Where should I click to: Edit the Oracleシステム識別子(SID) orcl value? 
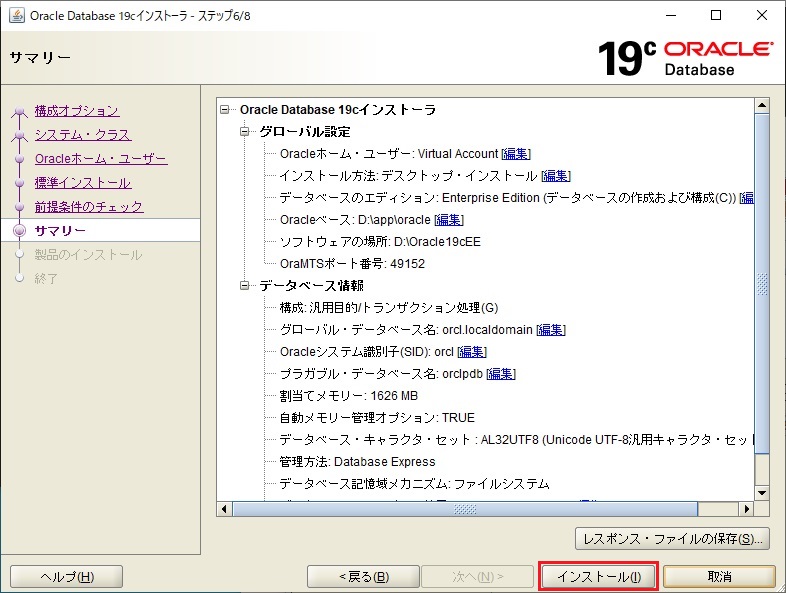pos(472,352)
